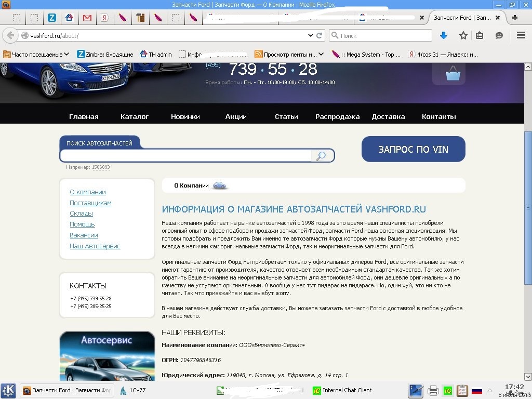The image size is (532, 399).
Task: Open the Firefox hamburger menu
Action: point(521,35)
